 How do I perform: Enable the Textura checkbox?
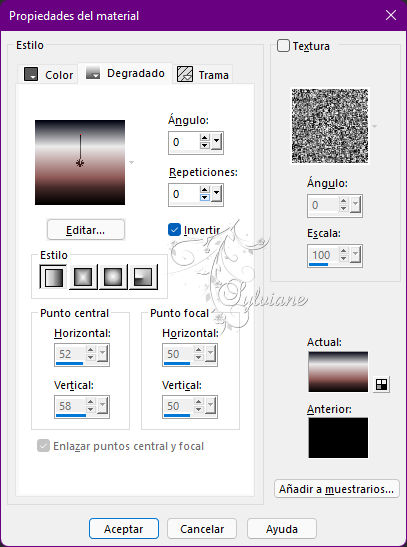click(x=283, y=46)
